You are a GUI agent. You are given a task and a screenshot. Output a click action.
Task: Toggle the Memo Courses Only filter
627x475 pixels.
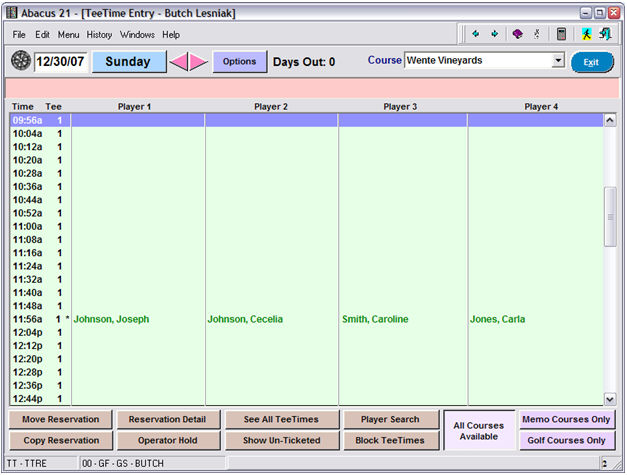point(566,420)
